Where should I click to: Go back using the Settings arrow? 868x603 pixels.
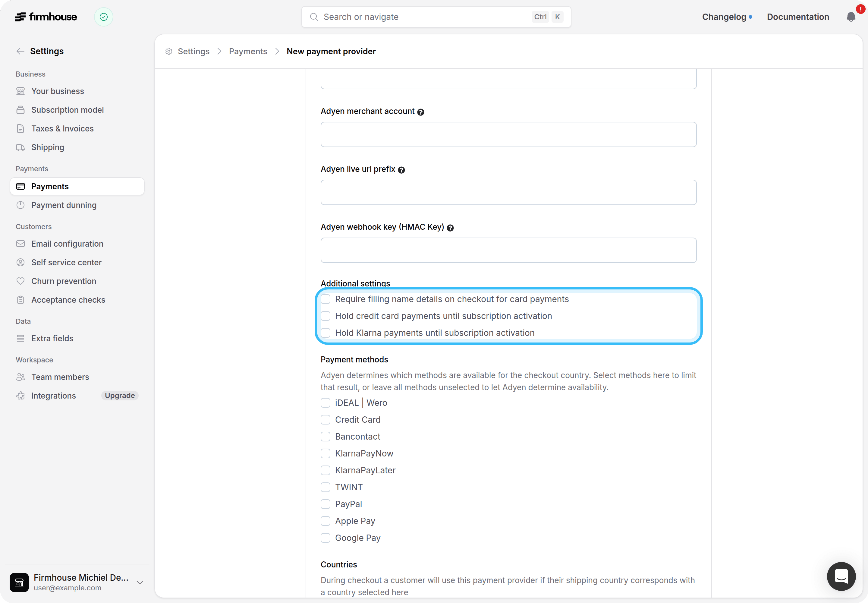[x=20, y=51]
